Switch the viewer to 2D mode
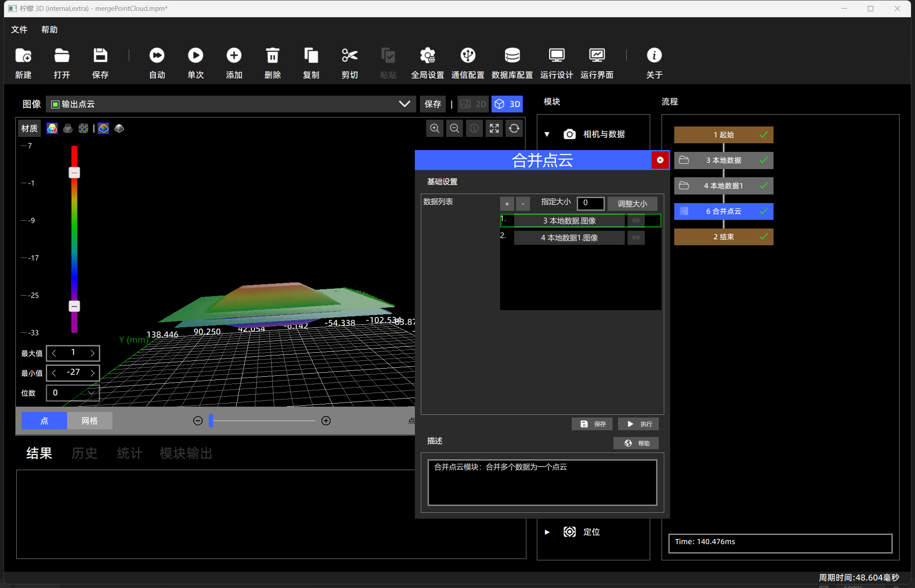 click(x=473, y=104)
